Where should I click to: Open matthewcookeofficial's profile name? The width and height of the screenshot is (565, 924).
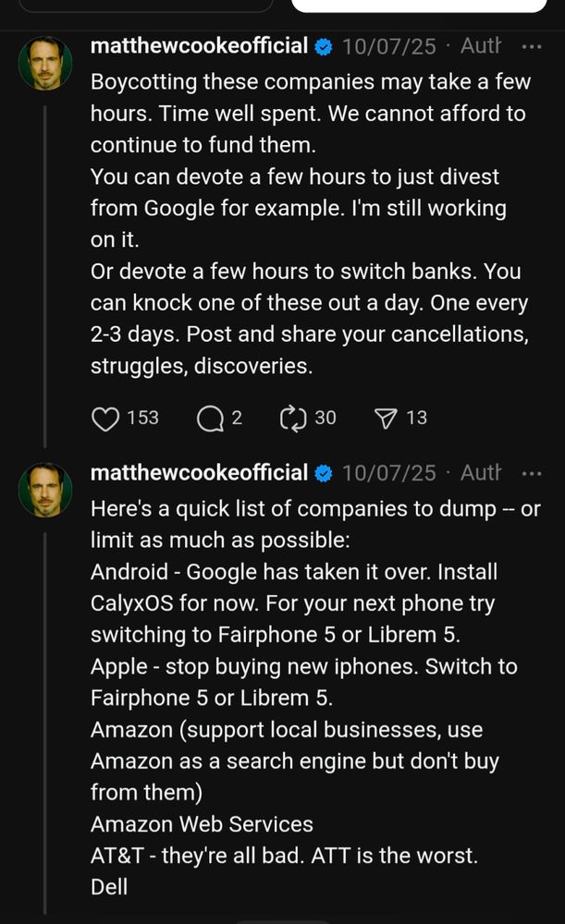pos(199,46)
